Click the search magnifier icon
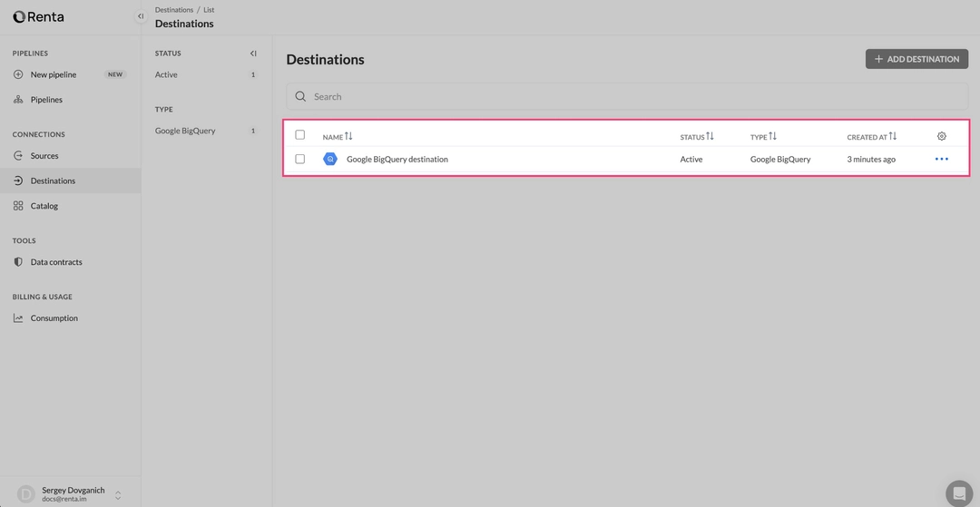 [300, 96]
